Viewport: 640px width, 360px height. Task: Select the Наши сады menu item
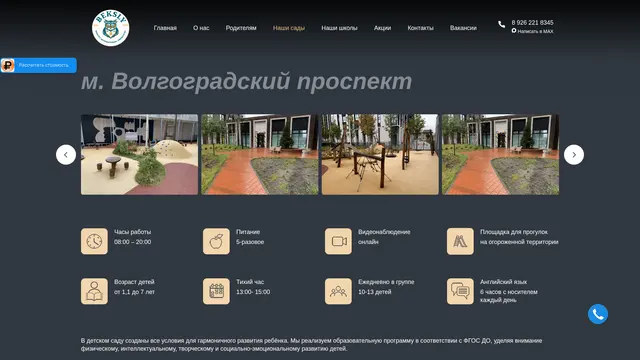[x=289, y=28]
